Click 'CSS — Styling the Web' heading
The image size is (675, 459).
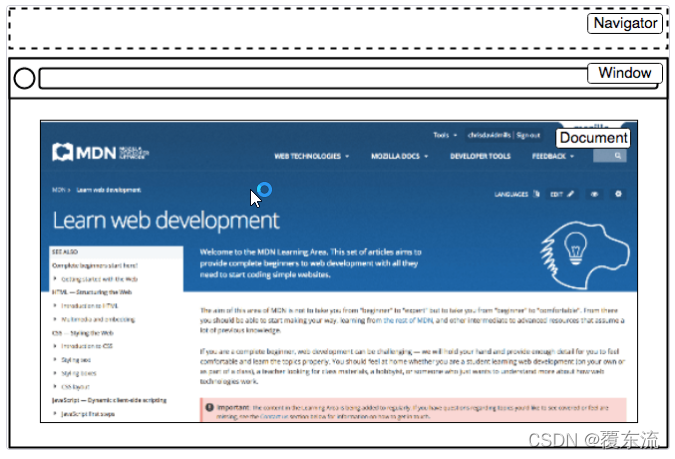(x=83, y=333)
